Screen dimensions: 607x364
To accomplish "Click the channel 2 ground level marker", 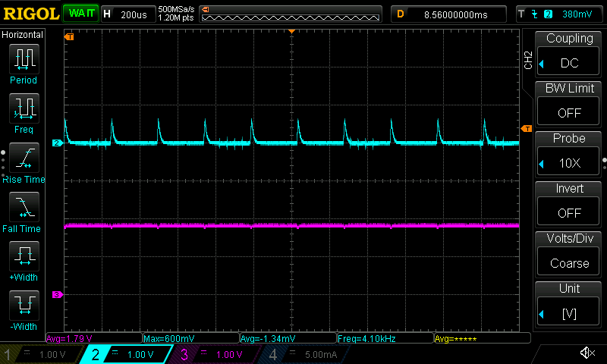I will pos(58,143).
